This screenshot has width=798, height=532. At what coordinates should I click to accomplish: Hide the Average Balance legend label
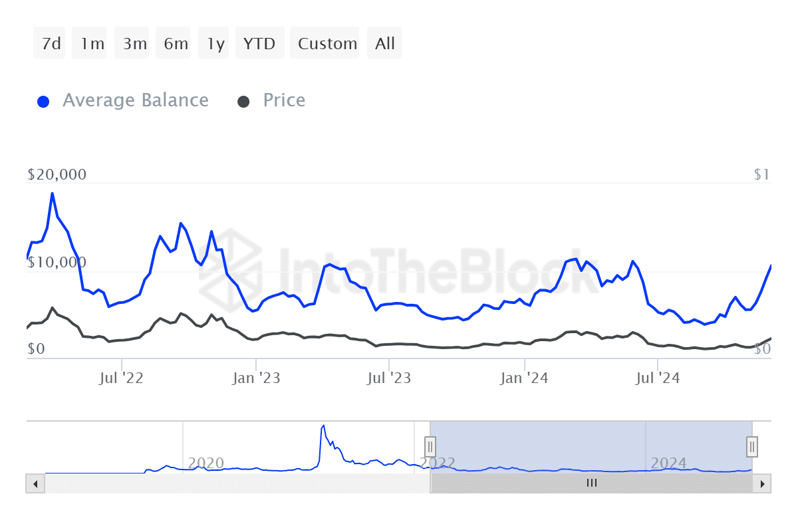(135, 100)
